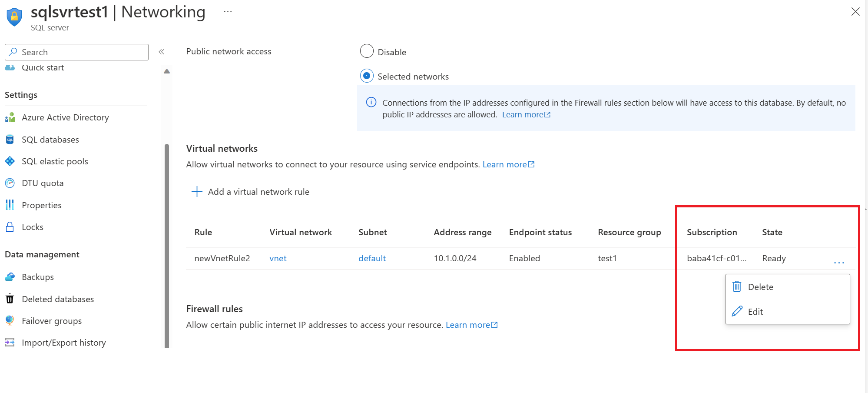Click the SQL elastic pools icon
Image resolution: width=868 pixels, height=393 pixels.
point(10,161)
